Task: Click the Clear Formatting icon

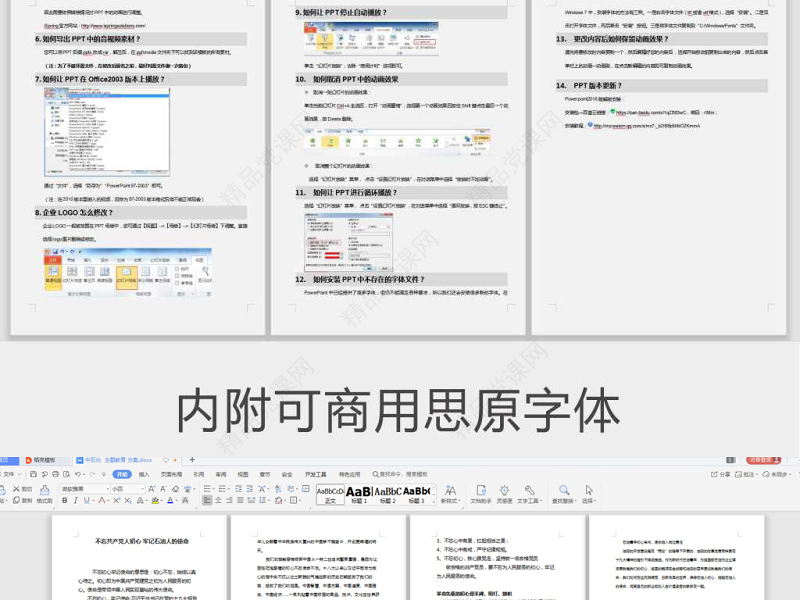Action: [175, 489]
